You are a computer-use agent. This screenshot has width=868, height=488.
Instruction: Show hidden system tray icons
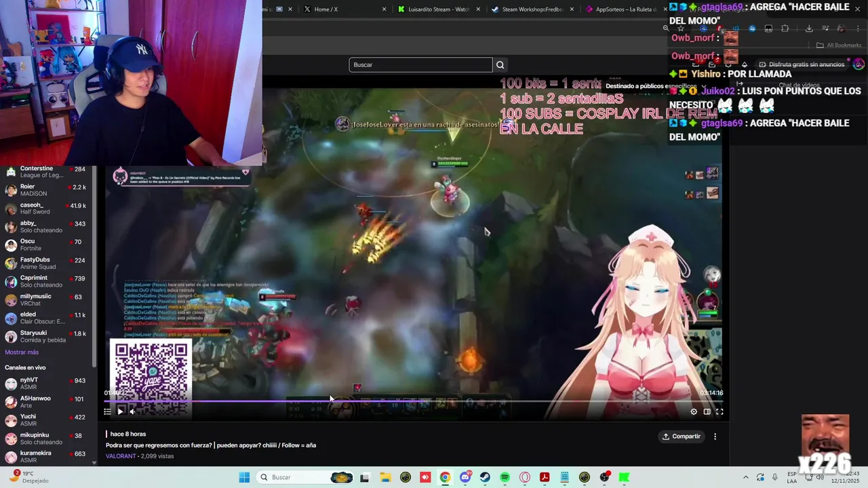(x=746, y=477)
